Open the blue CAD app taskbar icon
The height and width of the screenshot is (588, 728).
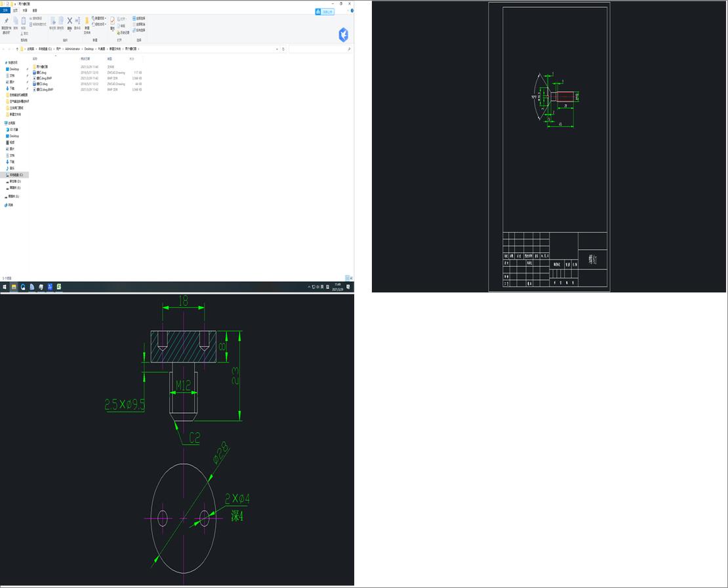[x=50, y=287]
